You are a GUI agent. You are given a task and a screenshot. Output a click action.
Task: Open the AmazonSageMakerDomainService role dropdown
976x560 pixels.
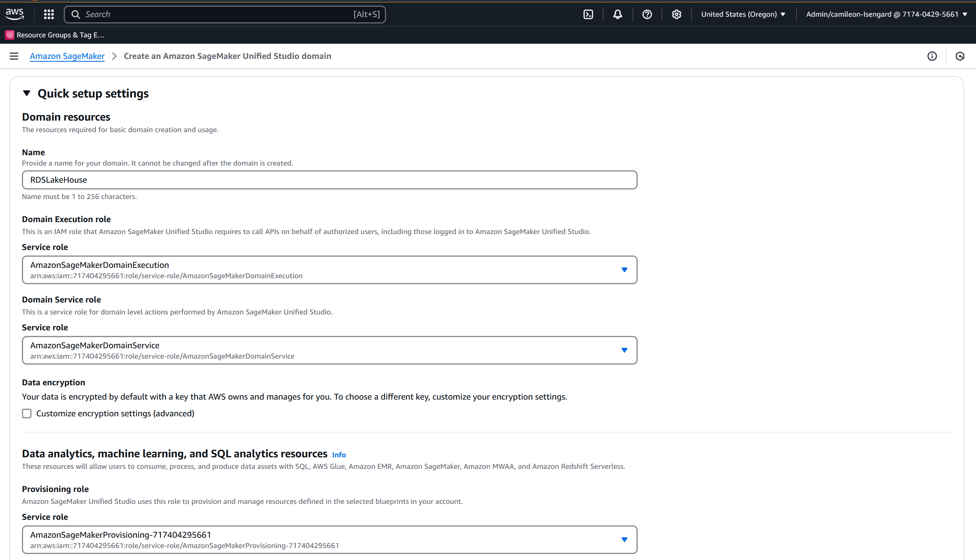(x=329, y=350)
